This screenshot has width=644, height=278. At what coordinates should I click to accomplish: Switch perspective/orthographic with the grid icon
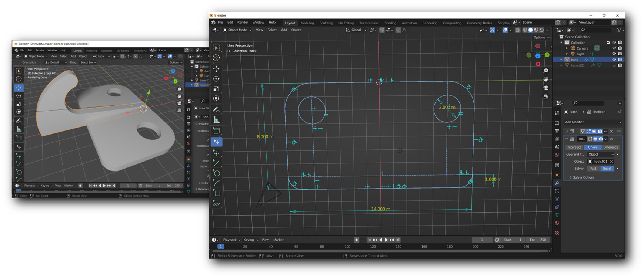(545, 96)
